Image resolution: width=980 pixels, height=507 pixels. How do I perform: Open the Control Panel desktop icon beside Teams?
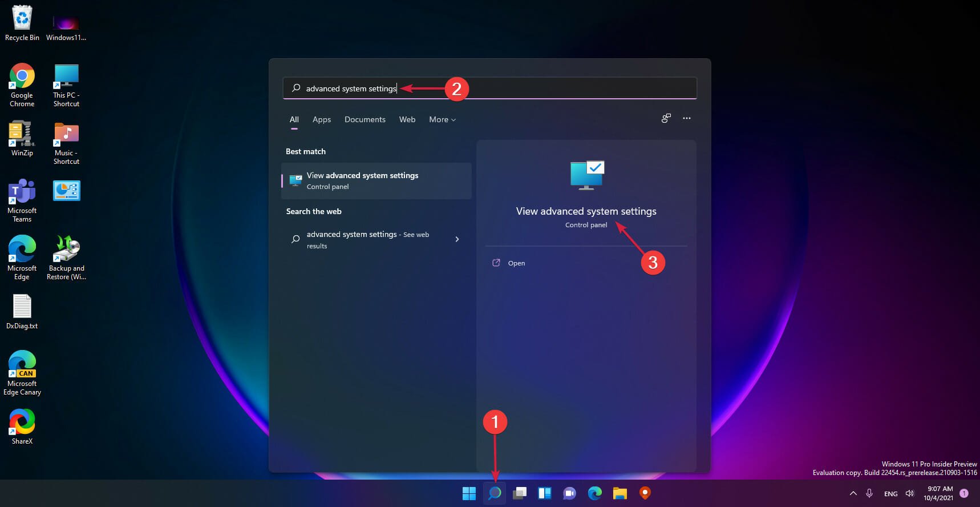(66, 191)
